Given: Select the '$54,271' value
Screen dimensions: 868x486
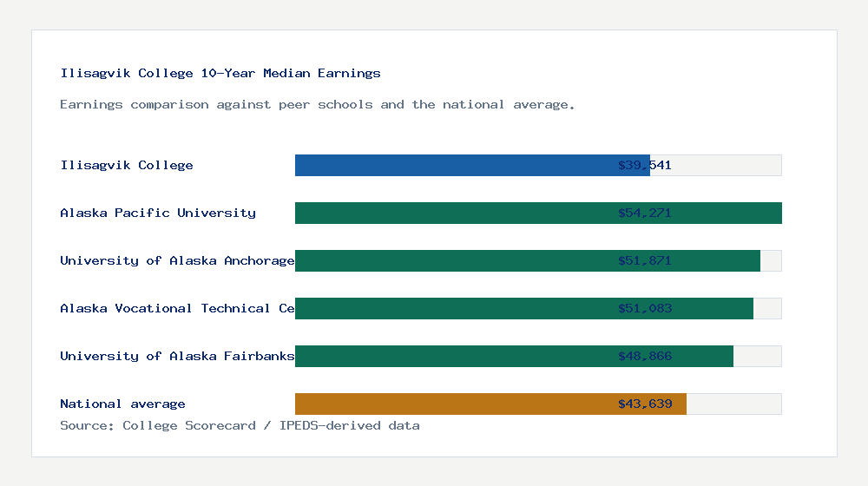Looking at the screenshot, I should tap(645, 213).
